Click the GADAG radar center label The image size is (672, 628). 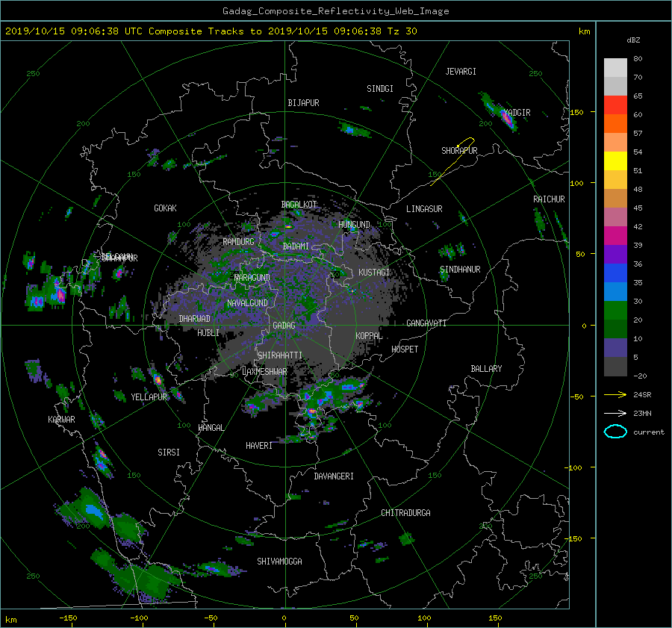pos(284,326)
